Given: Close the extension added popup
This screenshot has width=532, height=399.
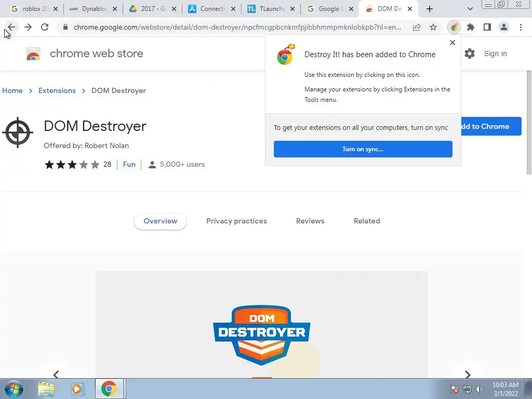Looking at the screenshot, I should (x=453, y=43).
